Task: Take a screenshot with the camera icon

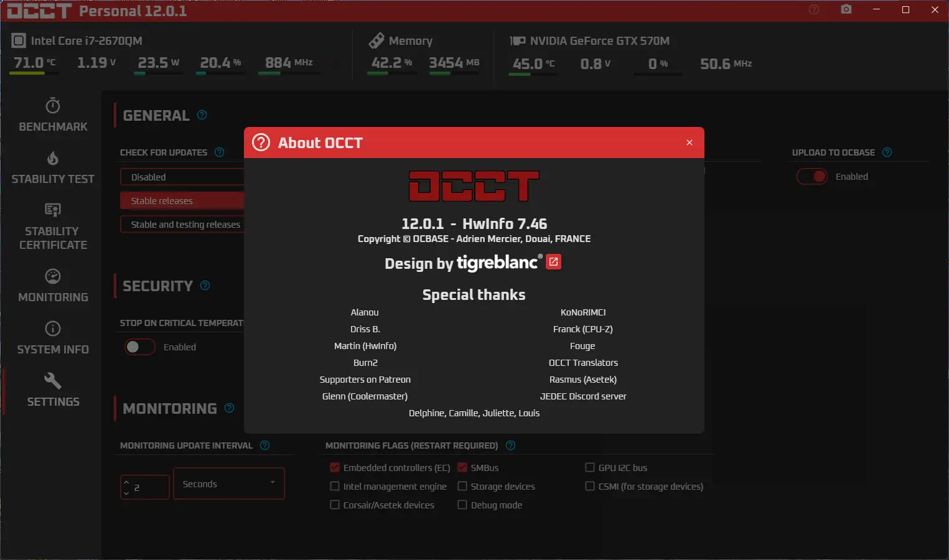Action: coord(846,9)
